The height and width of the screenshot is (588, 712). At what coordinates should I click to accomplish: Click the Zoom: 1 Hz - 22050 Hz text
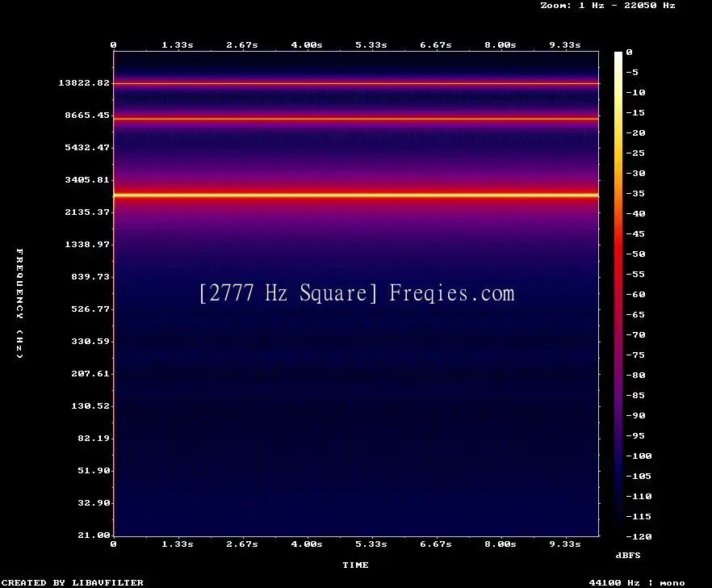coord(608,6)
